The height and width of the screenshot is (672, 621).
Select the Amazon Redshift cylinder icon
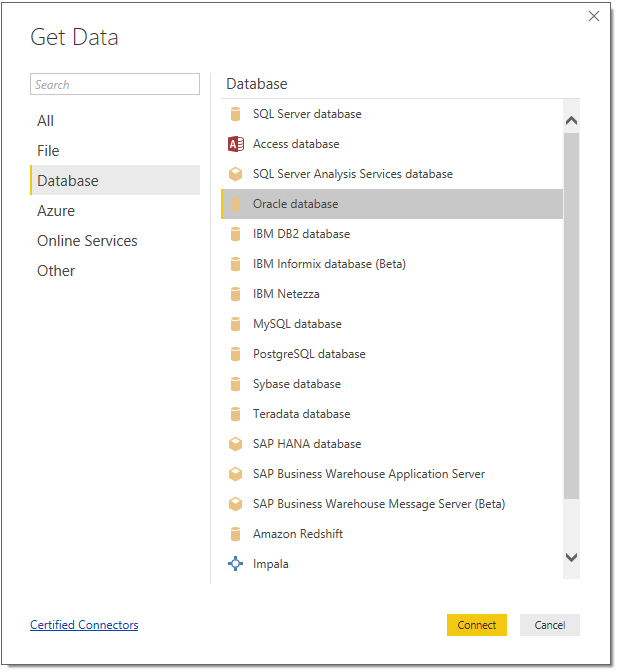235,534
